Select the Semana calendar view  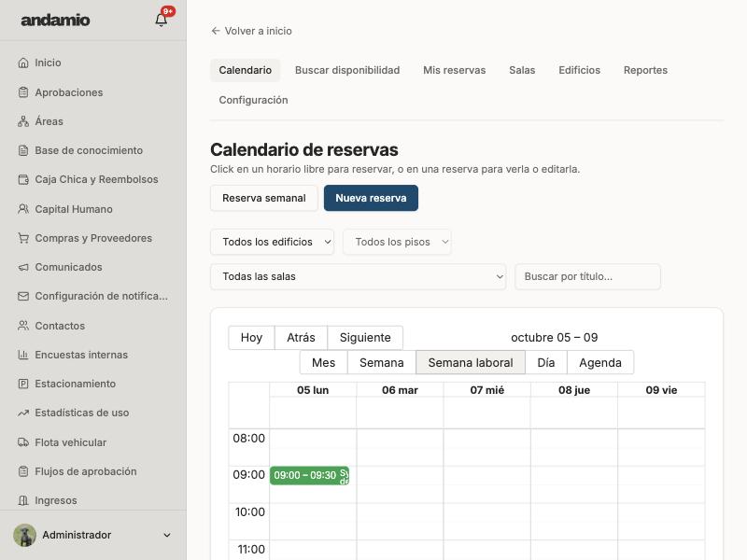click(x=382, y=363)
